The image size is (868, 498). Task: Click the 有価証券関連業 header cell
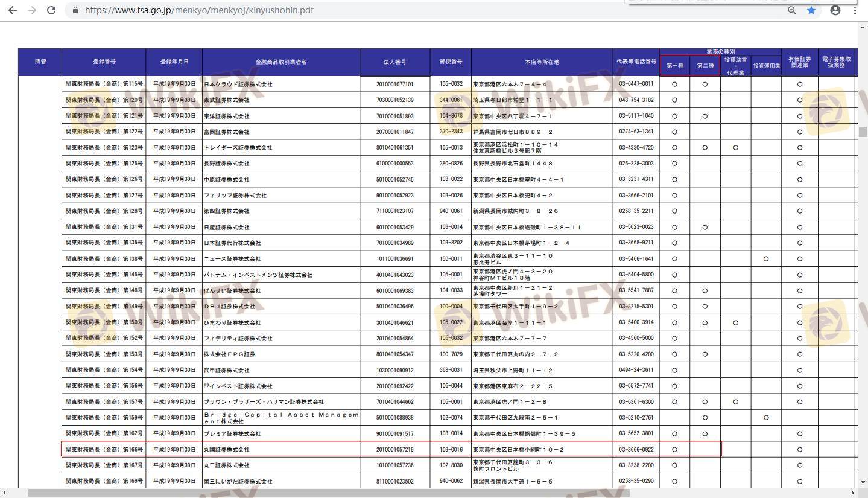[800, 62]
